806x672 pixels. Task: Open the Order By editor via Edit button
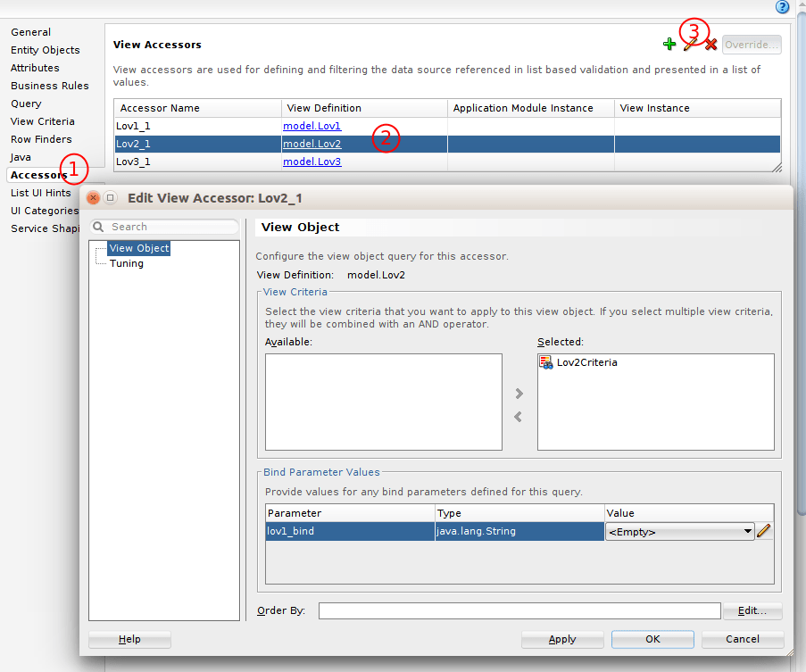(752, 610)
